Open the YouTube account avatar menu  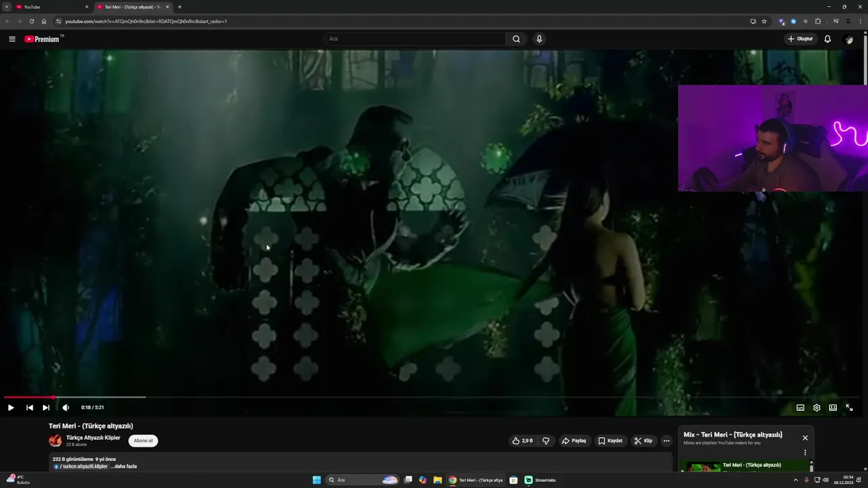848,39
